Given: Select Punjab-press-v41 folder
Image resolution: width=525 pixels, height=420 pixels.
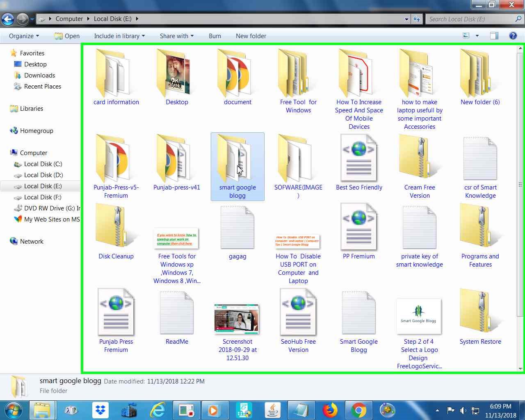Looking at the screenshot, I should pos(177,162).
